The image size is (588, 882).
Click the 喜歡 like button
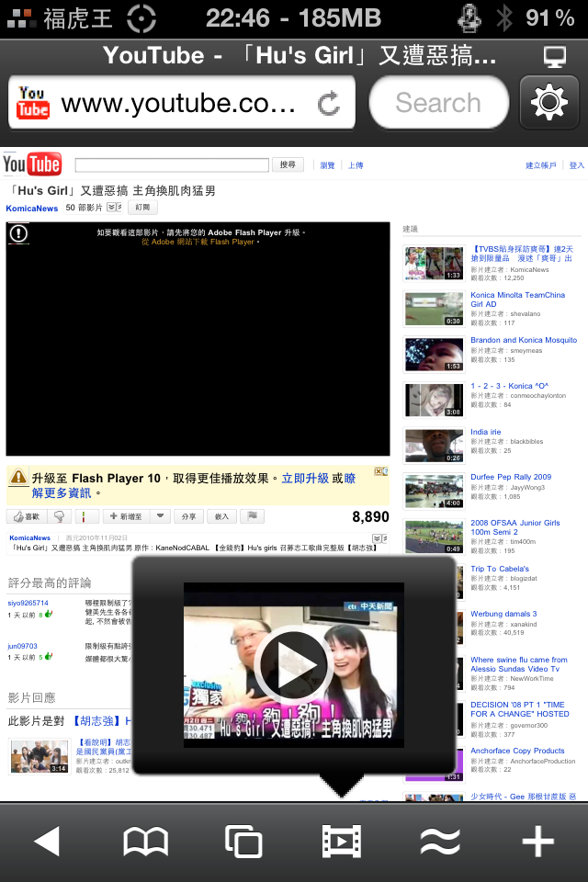[27, 515]
